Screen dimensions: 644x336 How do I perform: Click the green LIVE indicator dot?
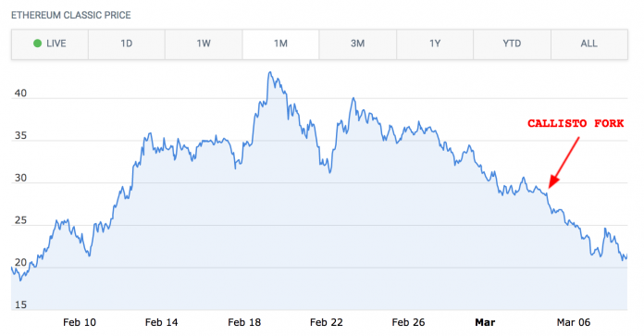point(37,44)
